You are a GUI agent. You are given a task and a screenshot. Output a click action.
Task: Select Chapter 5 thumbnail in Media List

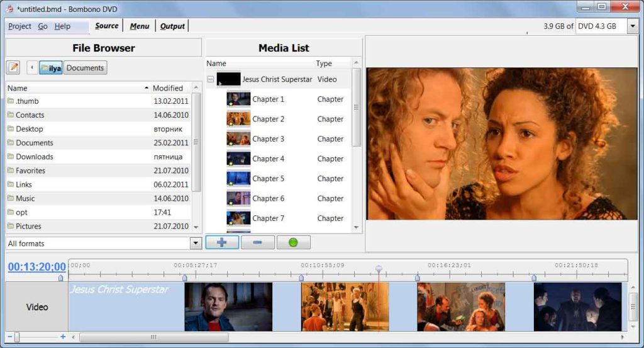point(238,178)
